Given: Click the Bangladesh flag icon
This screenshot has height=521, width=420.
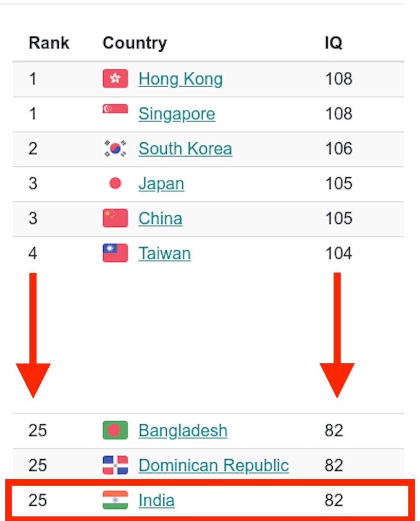Looking at the screenshot, I should (115, 430).
